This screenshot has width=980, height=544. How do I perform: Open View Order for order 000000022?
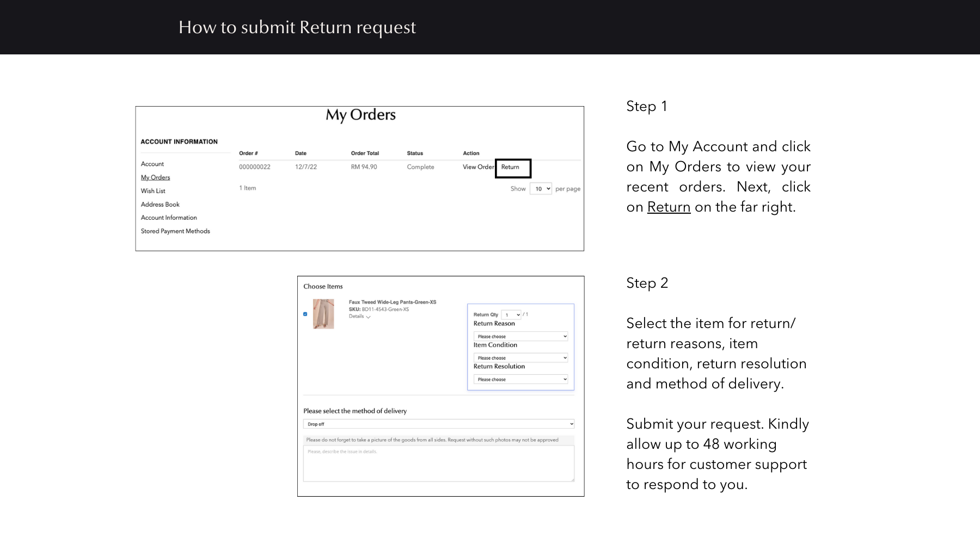point(477,167)
